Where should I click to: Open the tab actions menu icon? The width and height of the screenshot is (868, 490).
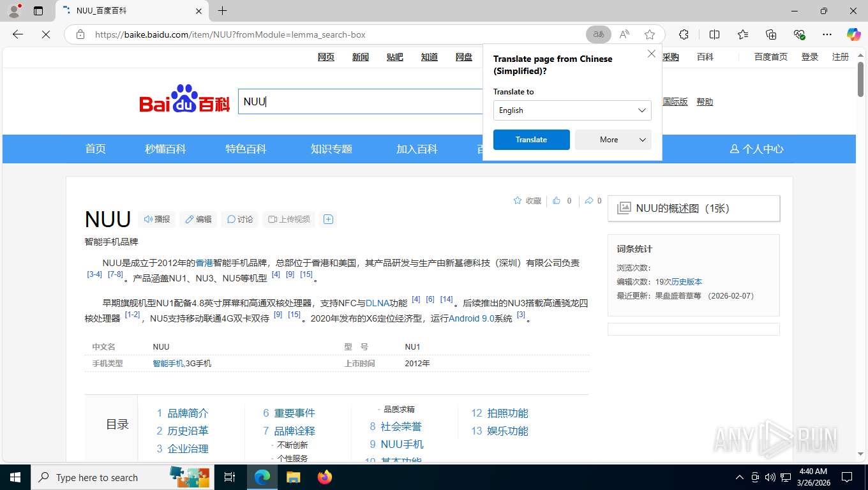coord(38,11)
